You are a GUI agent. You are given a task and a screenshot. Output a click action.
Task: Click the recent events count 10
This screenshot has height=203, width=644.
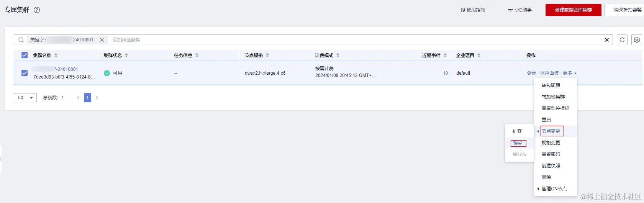click(x=446, y=73)
